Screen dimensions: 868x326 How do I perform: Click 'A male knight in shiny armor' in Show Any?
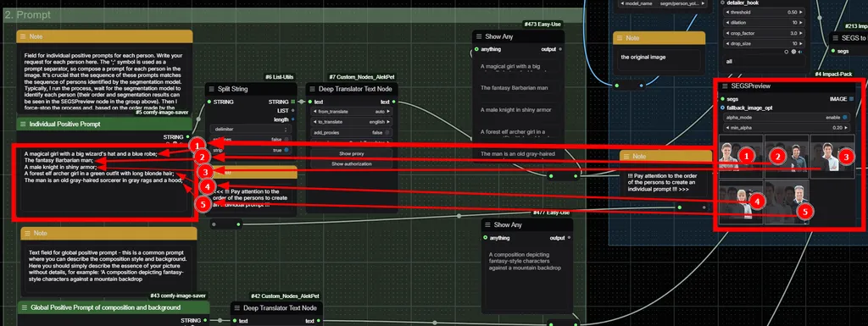click(x=516, y=109)
